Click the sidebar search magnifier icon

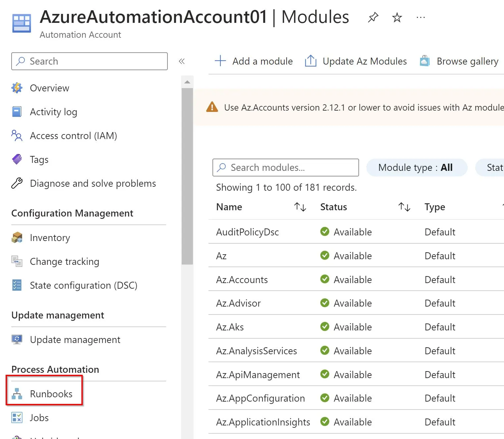(21, 61)
